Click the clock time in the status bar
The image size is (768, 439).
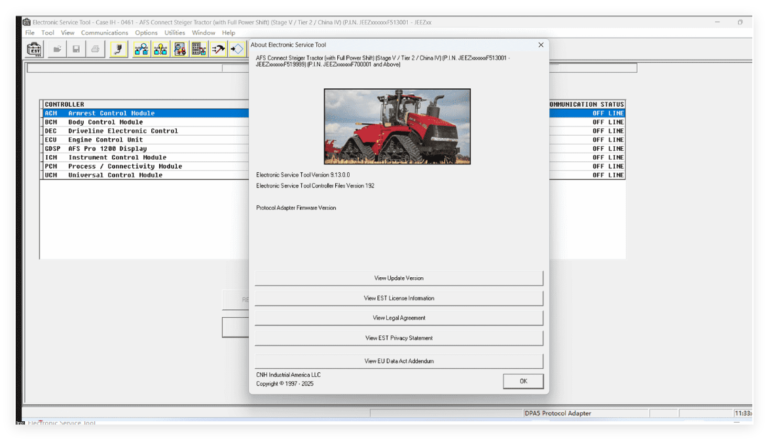click(x=743, y=414)
